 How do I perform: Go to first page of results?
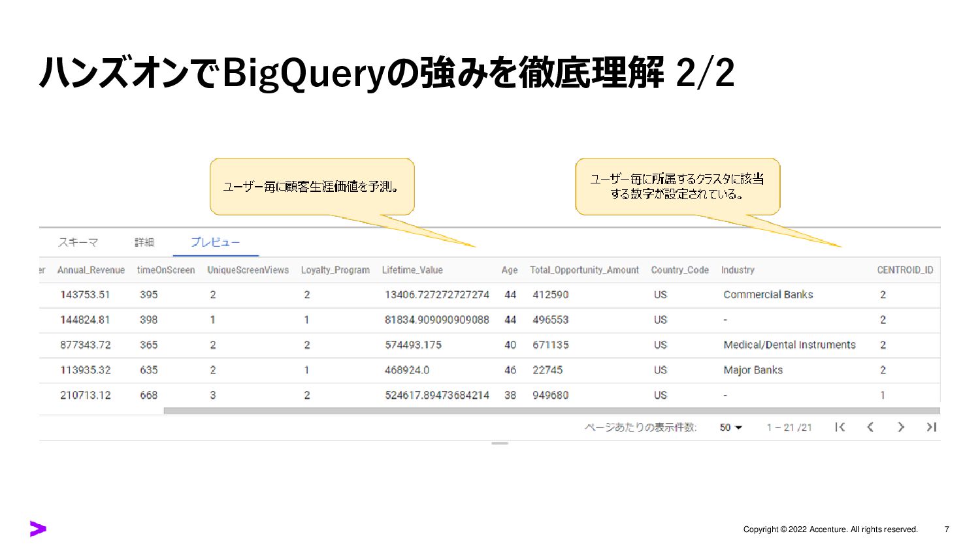pyautogui.click(x=840, y=427)
